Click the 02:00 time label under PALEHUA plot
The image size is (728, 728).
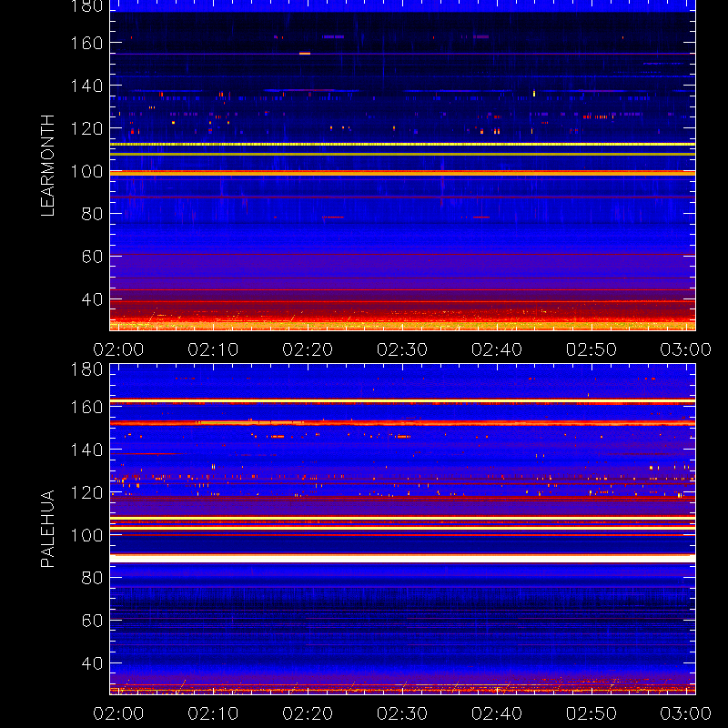[x=118, y=713]
